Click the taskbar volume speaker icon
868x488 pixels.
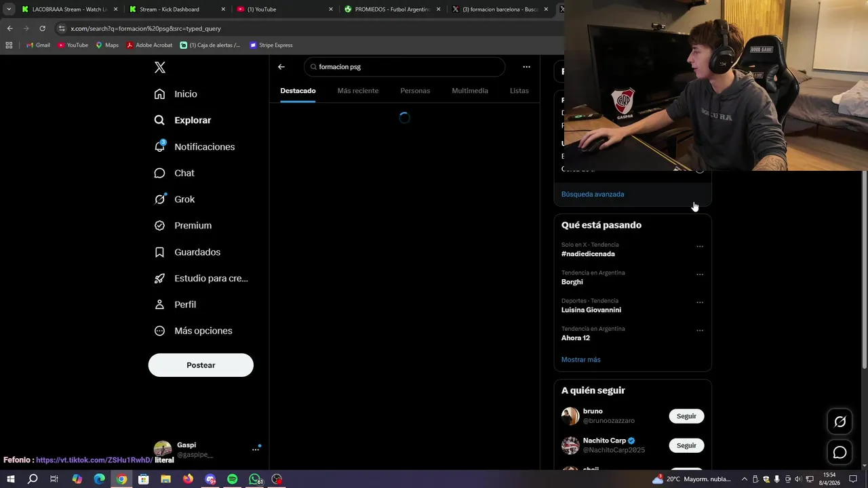pyautogui.click(x=797, y=479)
